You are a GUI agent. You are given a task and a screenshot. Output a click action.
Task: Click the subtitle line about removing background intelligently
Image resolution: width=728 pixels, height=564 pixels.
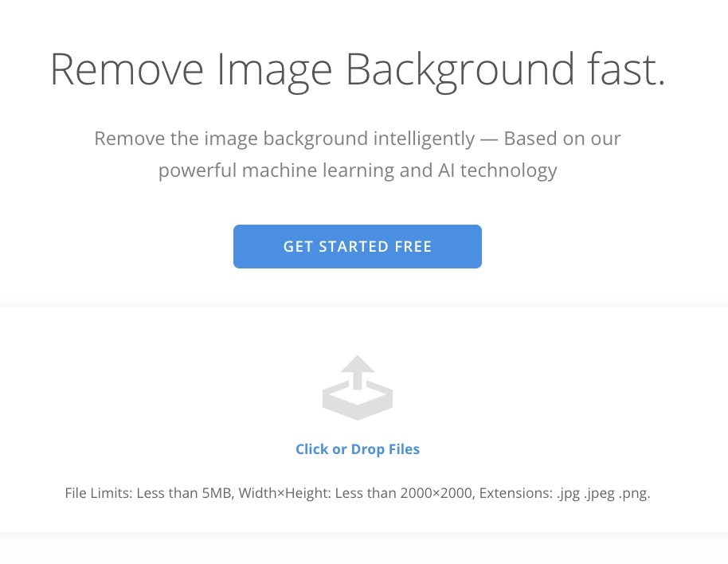coord(358,139)
